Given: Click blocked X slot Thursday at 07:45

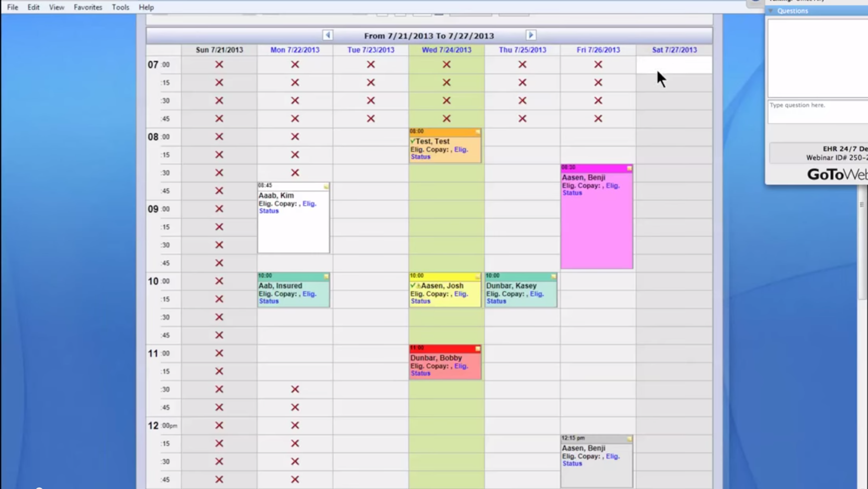Looking at the screenshot, I should click(522, 119).
